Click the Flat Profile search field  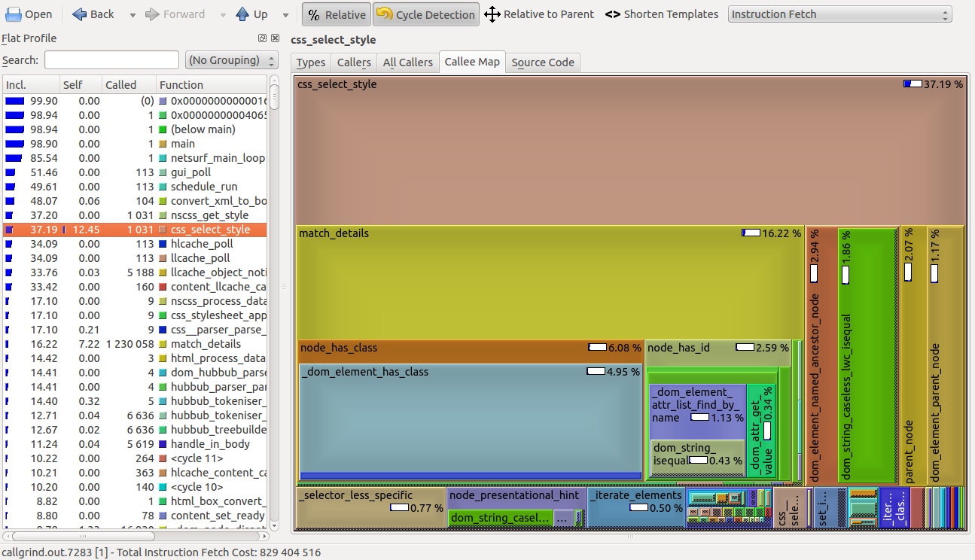pos(111,60)
